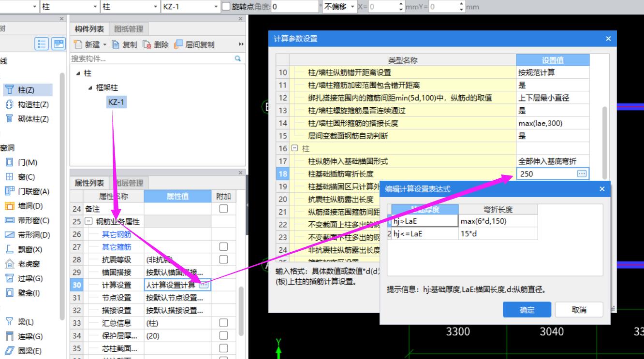Click the calculation settings table vertical scrollbar
Viewport: 644px width, 359px height.
[604, 143]
